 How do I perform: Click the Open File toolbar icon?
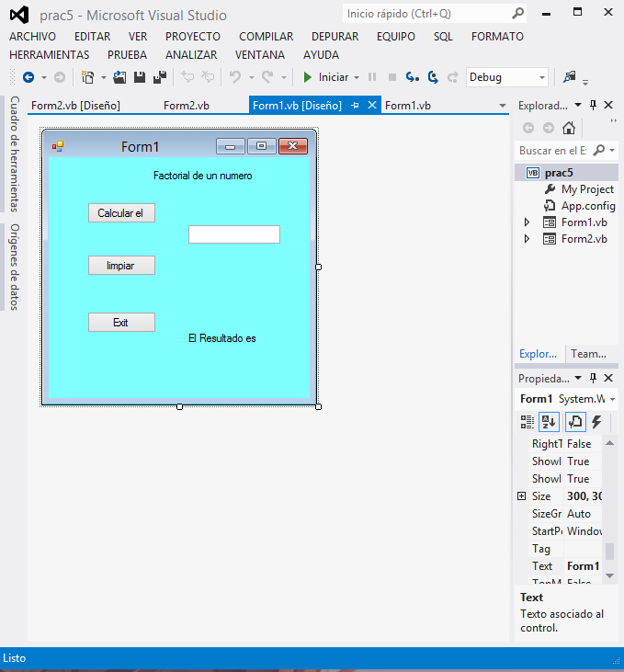[x=119, y=77]
